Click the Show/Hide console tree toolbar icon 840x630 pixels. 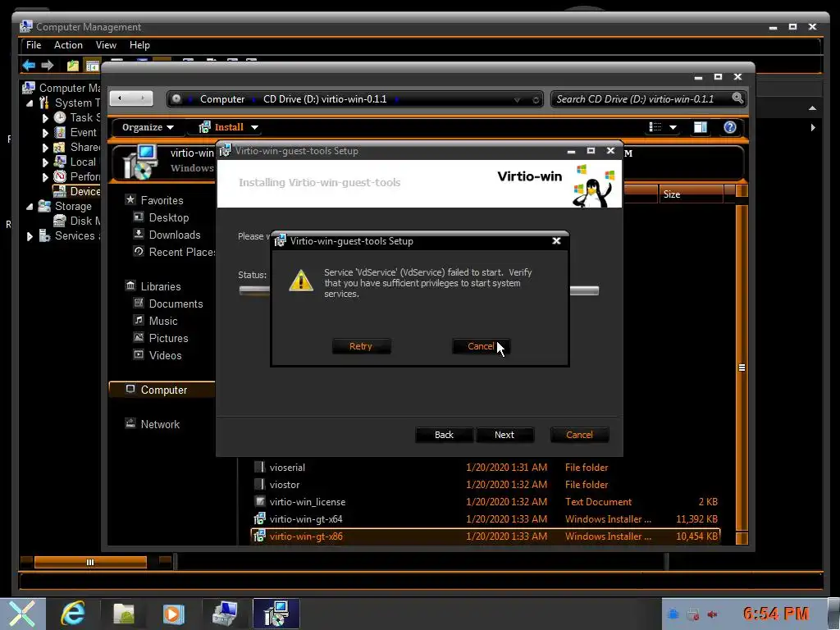click(93, 66)
